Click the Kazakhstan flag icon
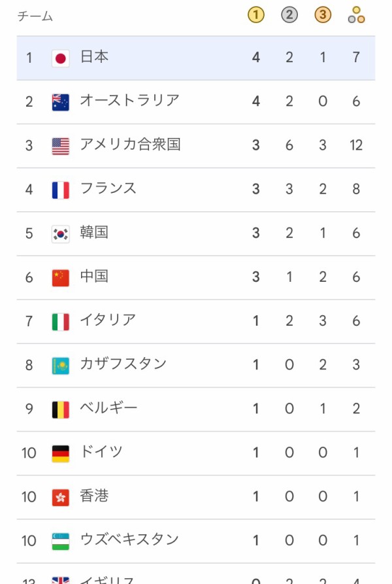Image resolution: width=392 pixels, height=584 pixels. point(60,365)
